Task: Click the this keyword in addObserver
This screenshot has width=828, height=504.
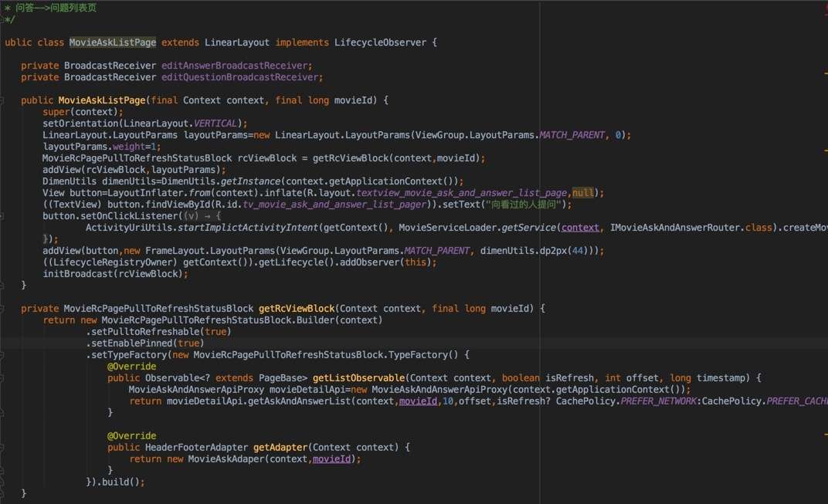Action: coord(415,263)
